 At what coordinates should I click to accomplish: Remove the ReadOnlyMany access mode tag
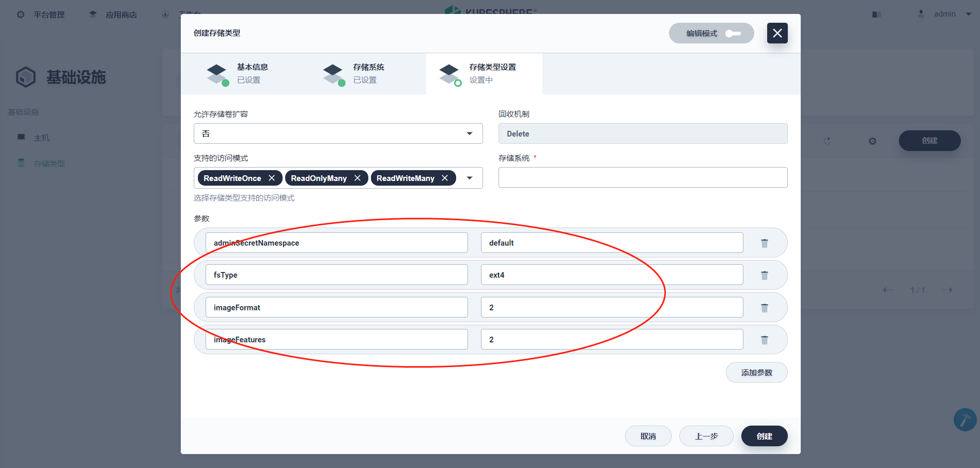click(357, 178)
